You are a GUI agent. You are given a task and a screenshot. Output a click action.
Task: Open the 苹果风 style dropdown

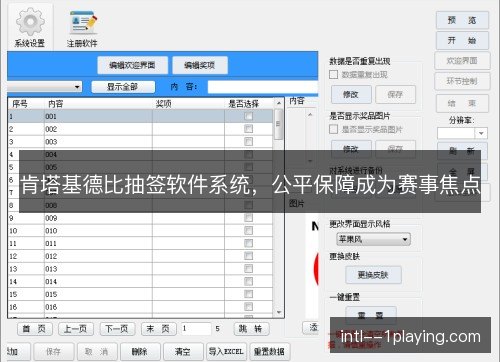(x=374, y=239)
